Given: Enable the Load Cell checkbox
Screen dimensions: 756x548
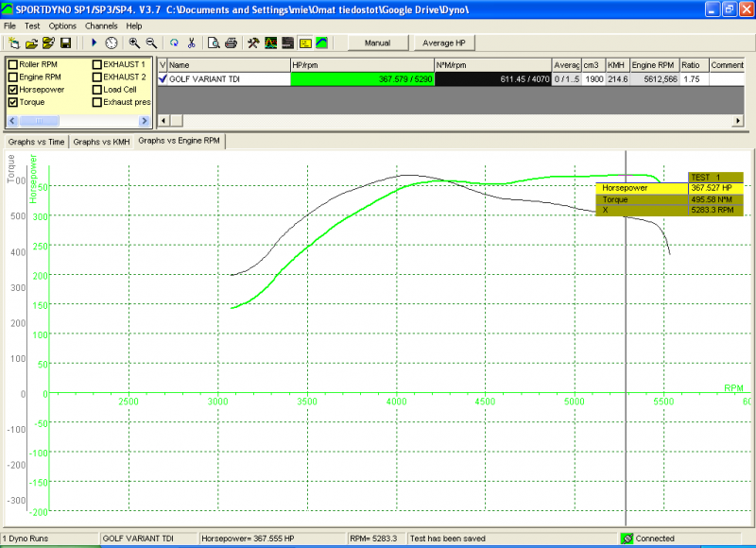Looking at the screenshot, I should click(96, 89).
